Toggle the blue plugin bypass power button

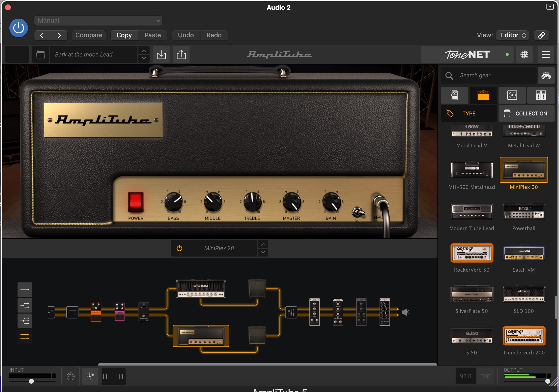click(19, 28)
